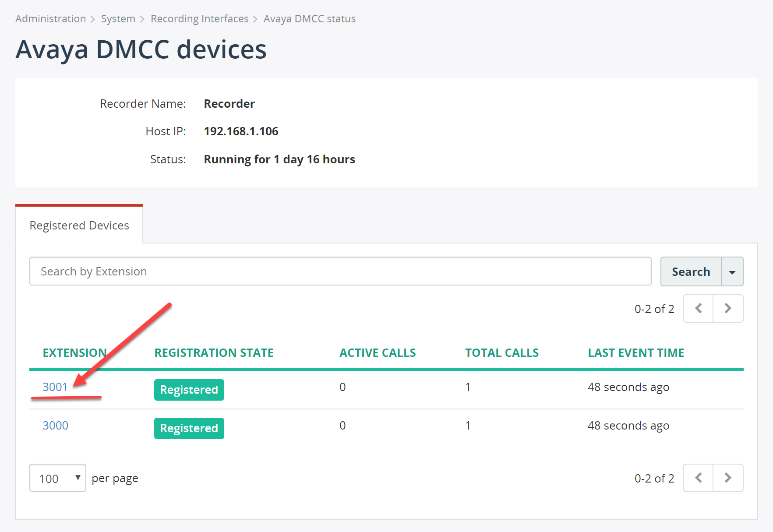Go to Administration breadcrumb
This screenshot has height=532, width=773.
tap(51, 19)
